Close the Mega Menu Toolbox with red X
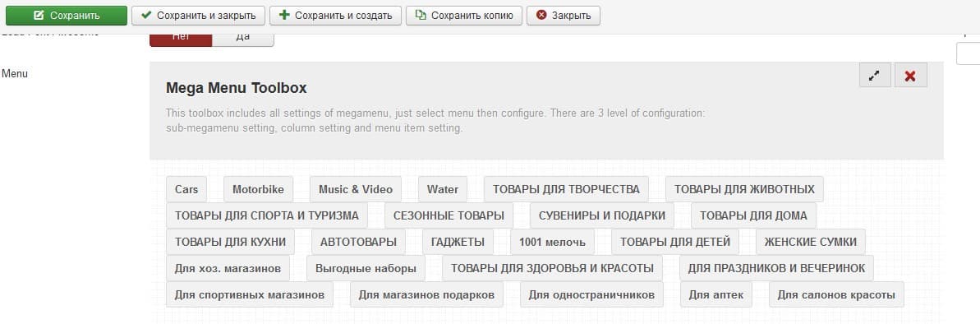 (x=911, y=75)
